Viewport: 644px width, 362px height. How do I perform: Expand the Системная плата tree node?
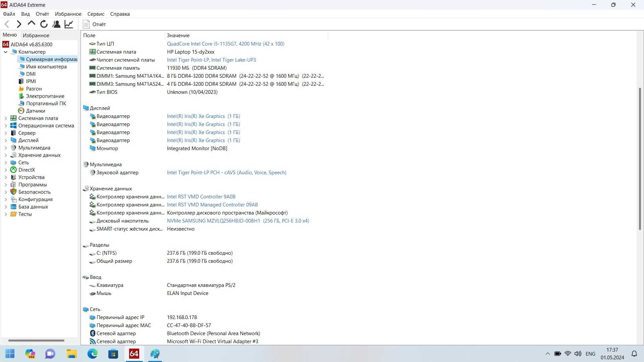[x=6, y=118]
